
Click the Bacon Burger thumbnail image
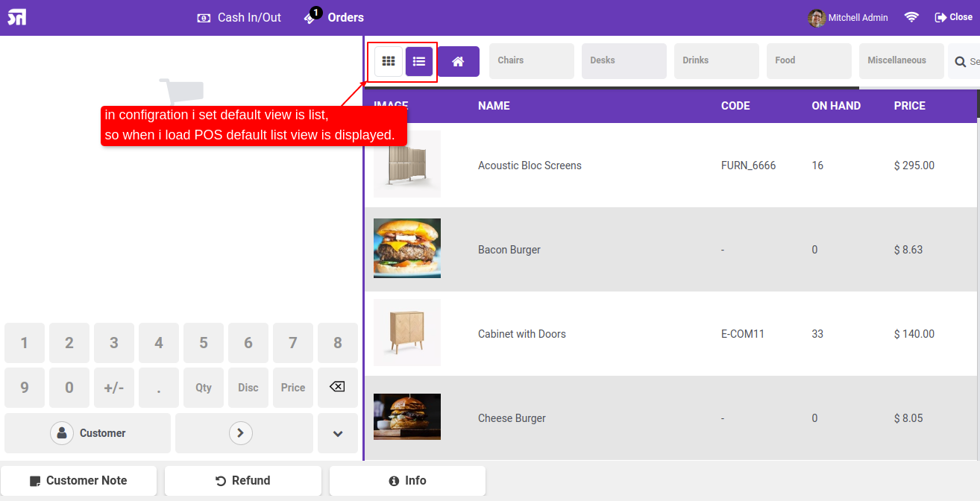407,248
